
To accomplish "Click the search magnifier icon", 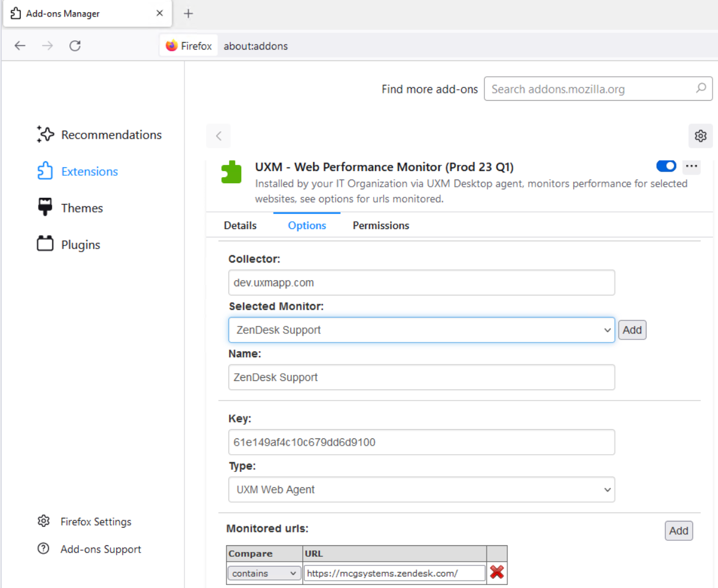I will click(701, 89).
